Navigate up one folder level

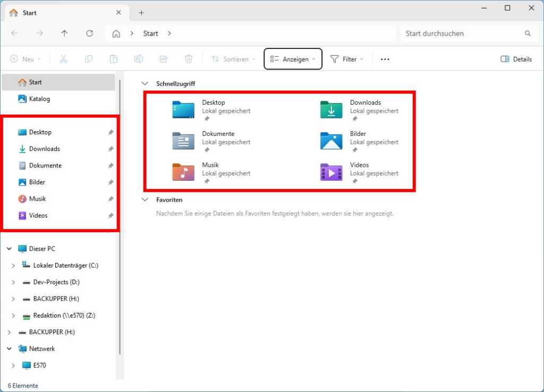point(64,33)
